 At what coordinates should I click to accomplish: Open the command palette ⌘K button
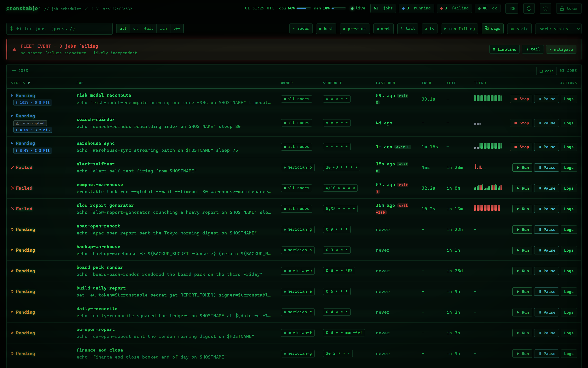point(512,9)
